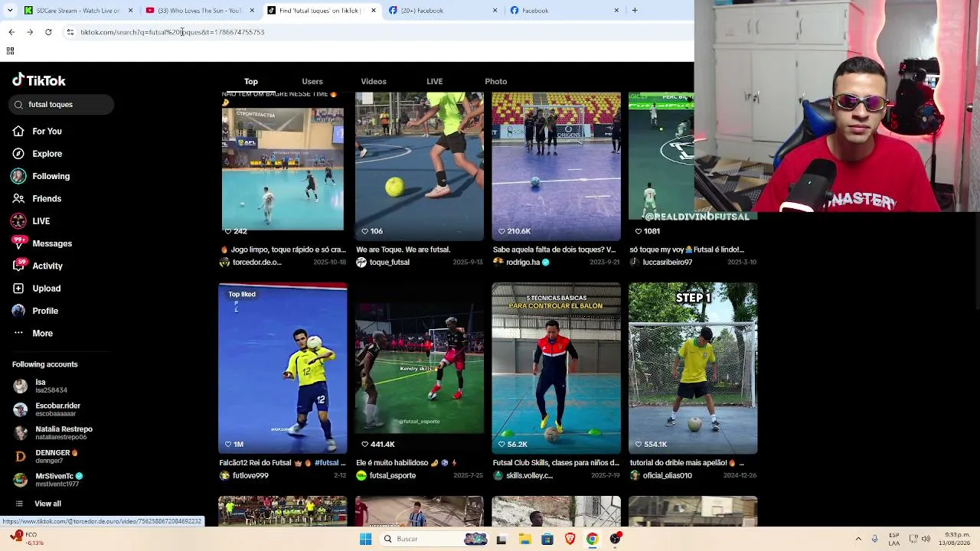Image resolution: width=980 pixels, height=551 pixels.
Task: Select the Top results tab
Action: pos(251,81)
